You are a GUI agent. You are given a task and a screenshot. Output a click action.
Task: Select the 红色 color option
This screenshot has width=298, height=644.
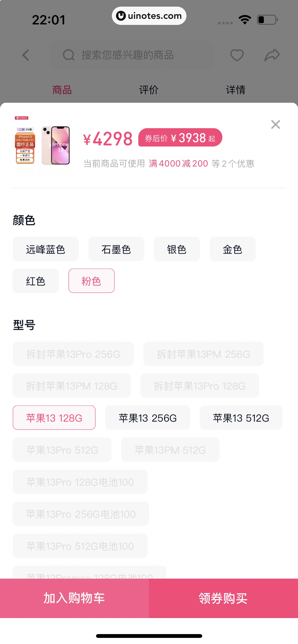click(35, 281)
